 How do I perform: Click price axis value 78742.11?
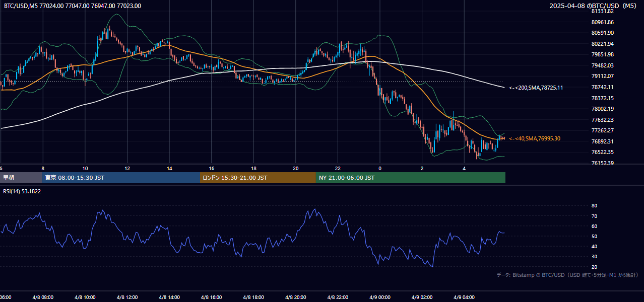(602, 87)
